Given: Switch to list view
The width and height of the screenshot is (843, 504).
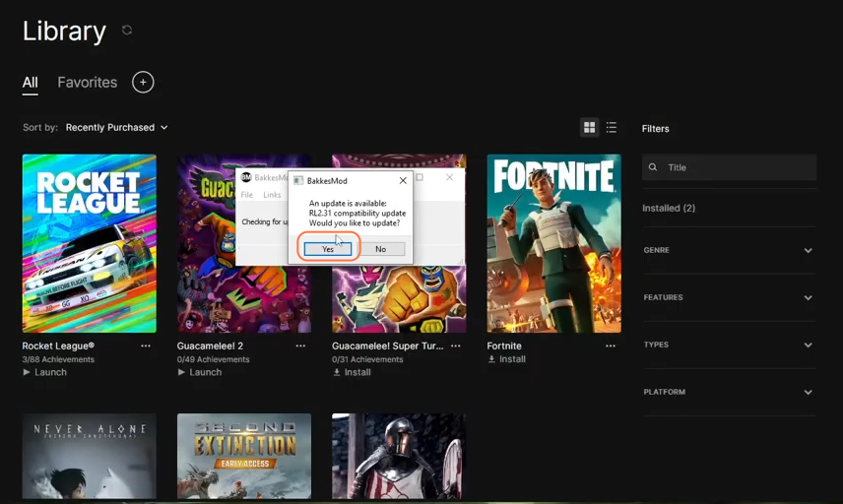Looking at the screenshot, I should 612,127.
